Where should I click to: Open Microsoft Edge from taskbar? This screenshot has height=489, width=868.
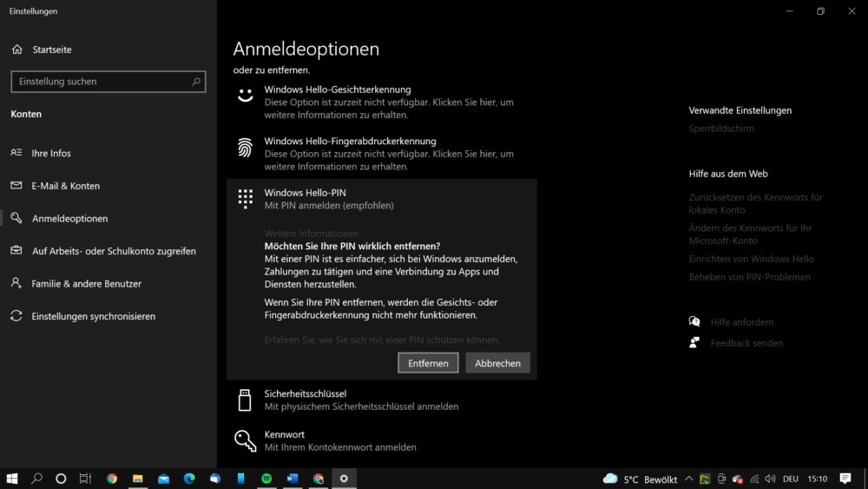coord(189,479)
